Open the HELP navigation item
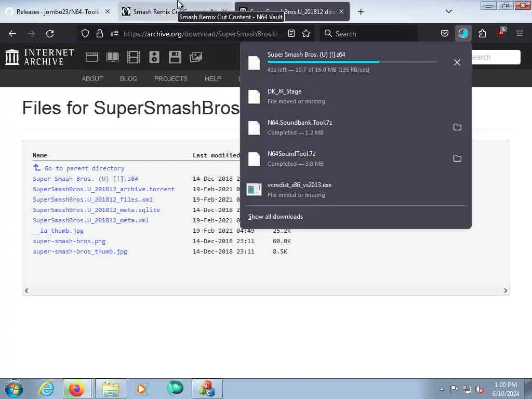 [212, 79]
